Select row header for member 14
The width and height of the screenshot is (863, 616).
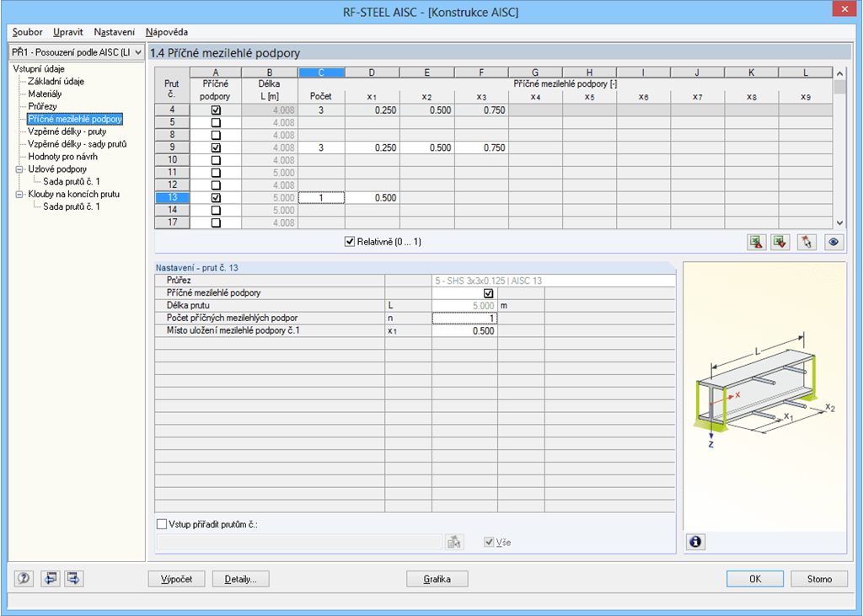pyautogui.click(x=172, y=211)
